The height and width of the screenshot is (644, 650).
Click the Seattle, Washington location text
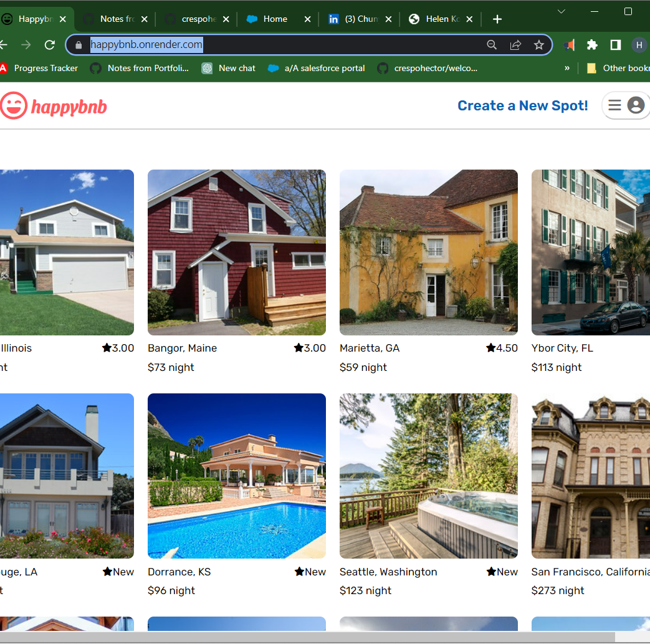(x=388, y=572)
